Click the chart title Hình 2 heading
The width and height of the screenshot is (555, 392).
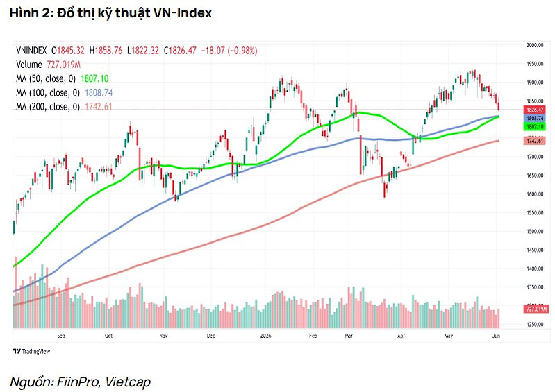click(x=110, y=13)
